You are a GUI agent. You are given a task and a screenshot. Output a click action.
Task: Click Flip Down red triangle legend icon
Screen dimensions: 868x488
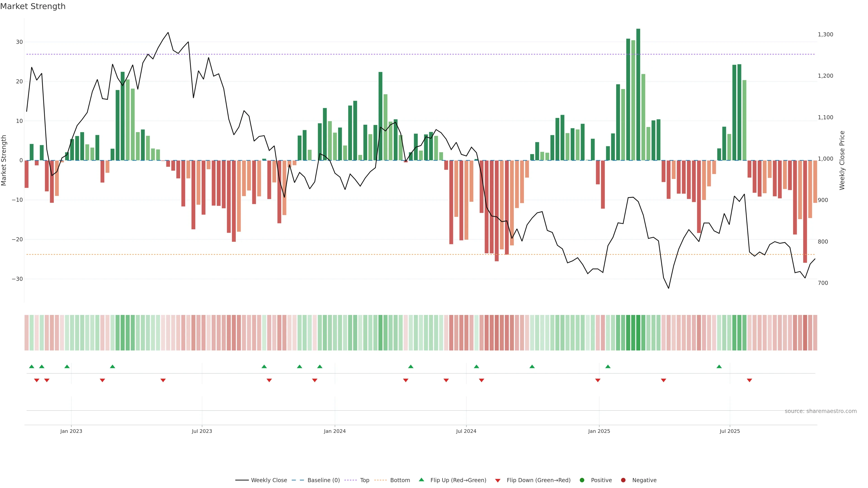point(498,481)
